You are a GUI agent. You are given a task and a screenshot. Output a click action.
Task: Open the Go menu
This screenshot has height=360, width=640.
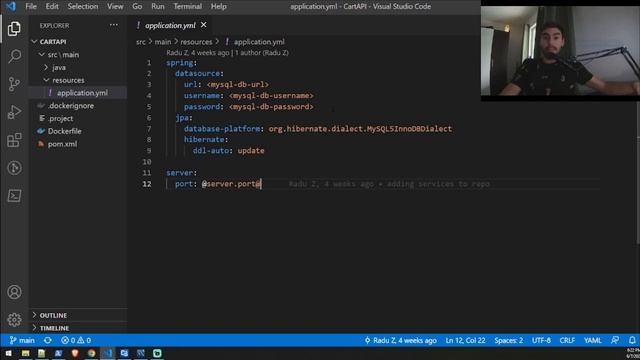[x=137, y=6]
